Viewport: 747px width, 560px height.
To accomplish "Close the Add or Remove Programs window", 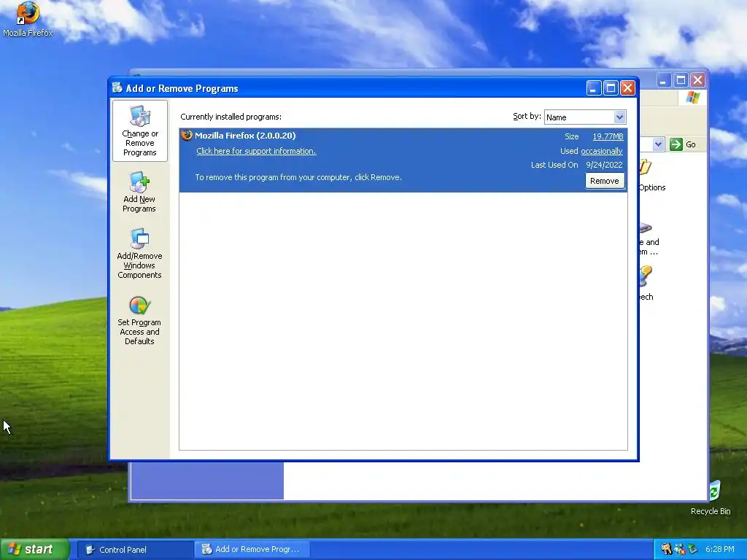I will tap(627, 88).
